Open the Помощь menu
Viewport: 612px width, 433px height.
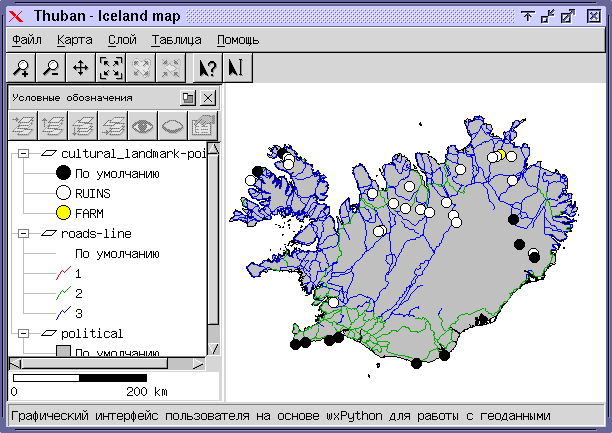[x=238, y=40]
